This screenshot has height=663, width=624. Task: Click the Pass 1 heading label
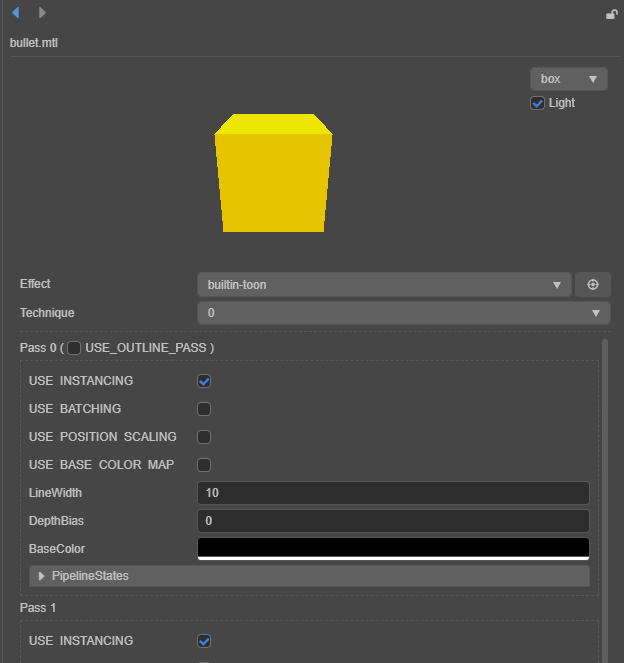pos(38,608)
